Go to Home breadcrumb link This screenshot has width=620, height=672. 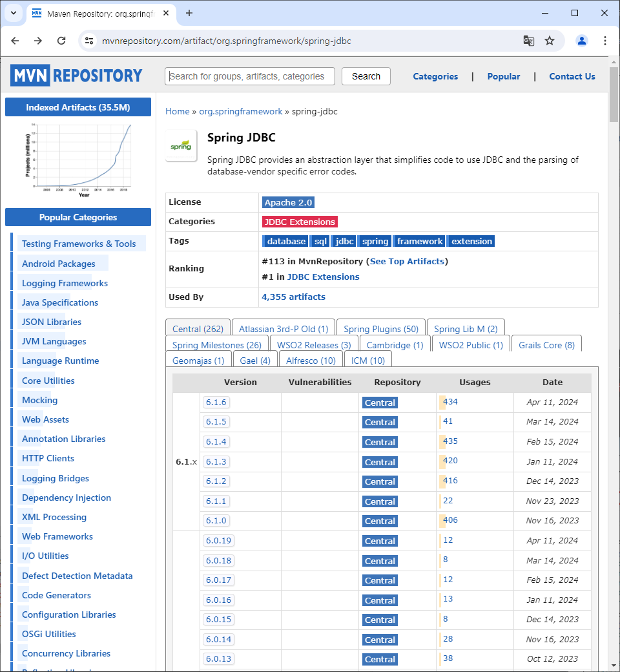[x=178, y=111]
